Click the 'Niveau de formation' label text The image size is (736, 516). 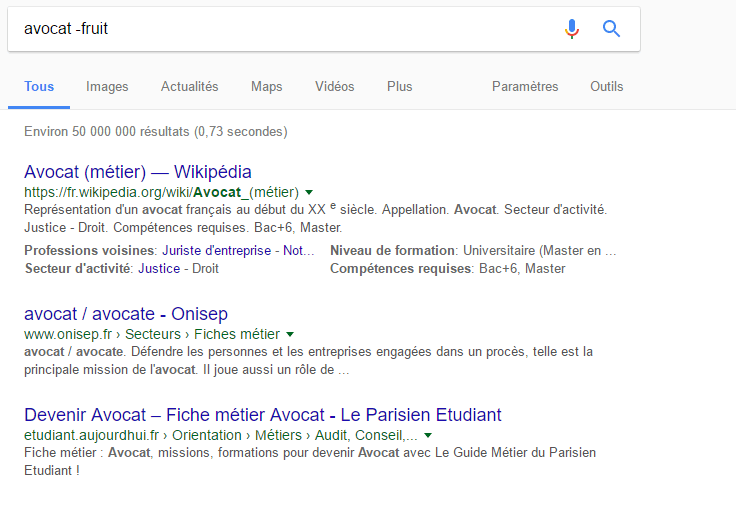coord(392,250)
